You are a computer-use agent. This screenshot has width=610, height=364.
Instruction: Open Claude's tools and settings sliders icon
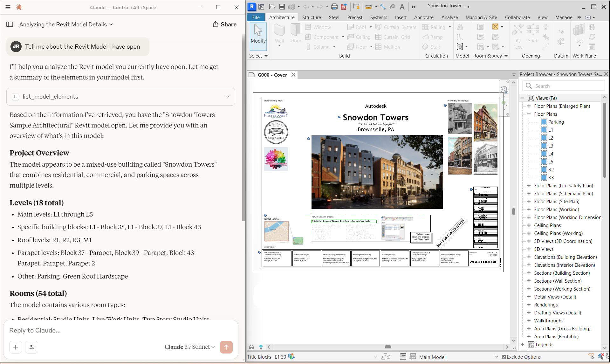pyautogui.click(x=32, y=347)
